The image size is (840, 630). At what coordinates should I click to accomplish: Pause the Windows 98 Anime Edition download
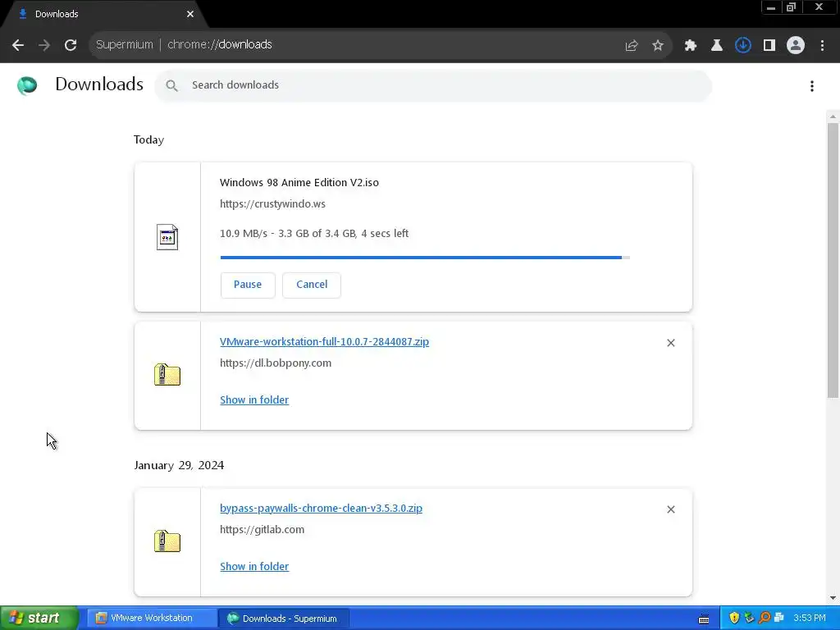coord(248,285)
